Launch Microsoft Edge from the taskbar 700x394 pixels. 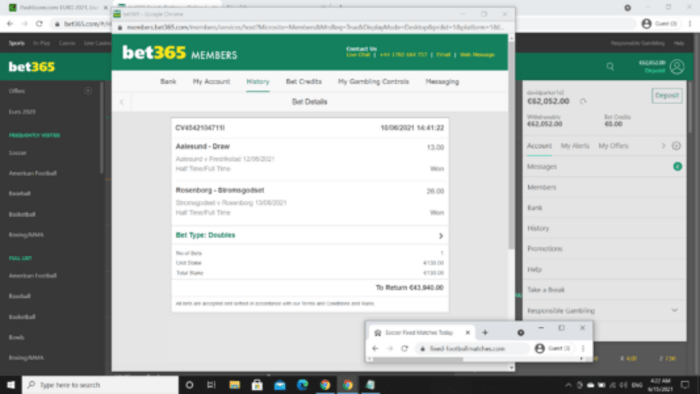click(302, 385)
